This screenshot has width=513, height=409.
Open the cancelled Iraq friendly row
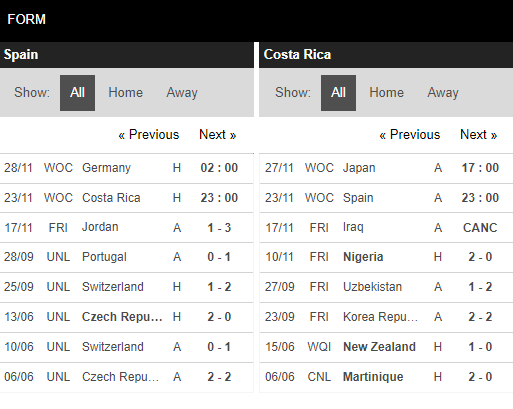pyautogui.click(x=386, y=228)
